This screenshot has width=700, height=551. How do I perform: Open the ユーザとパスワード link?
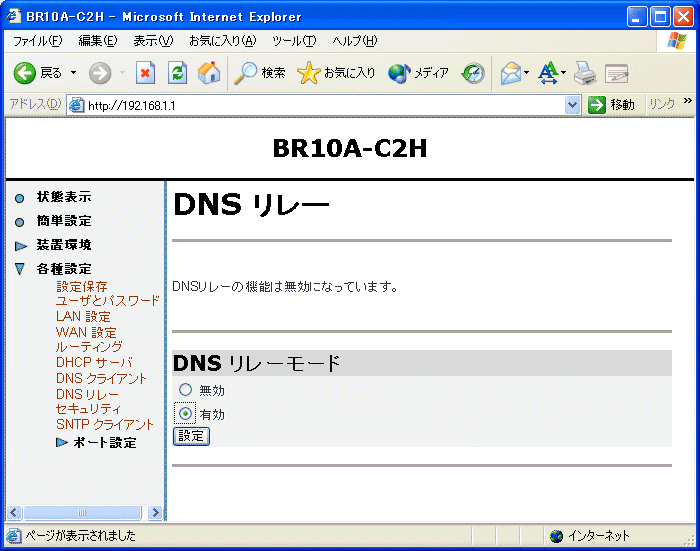107,301
